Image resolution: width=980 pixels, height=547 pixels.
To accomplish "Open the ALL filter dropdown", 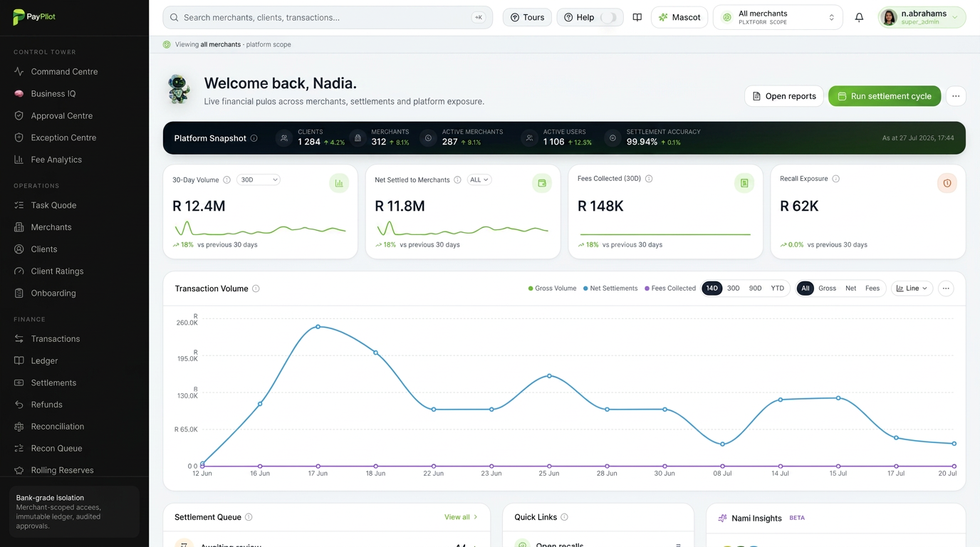I will click(479, 180).
